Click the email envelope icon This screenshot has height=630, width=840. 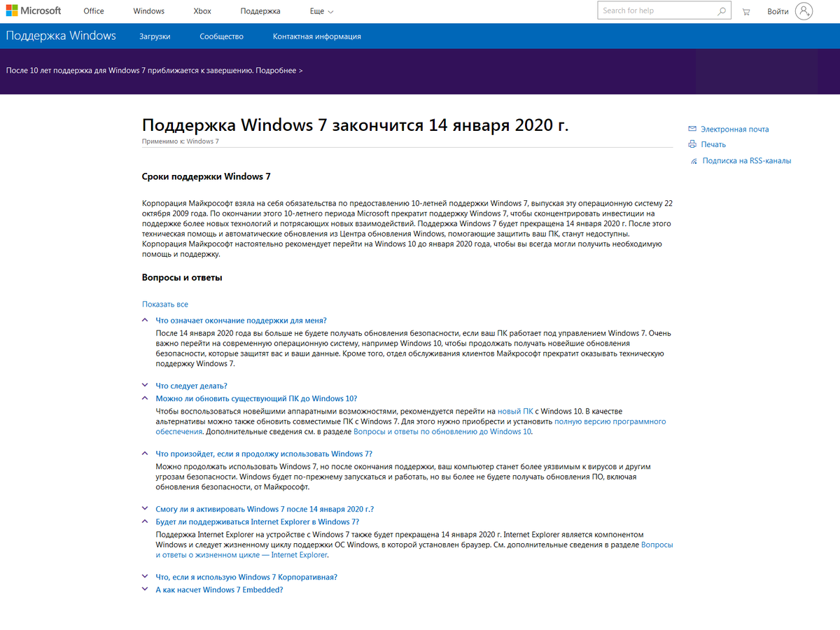click(x=692, y=129)
